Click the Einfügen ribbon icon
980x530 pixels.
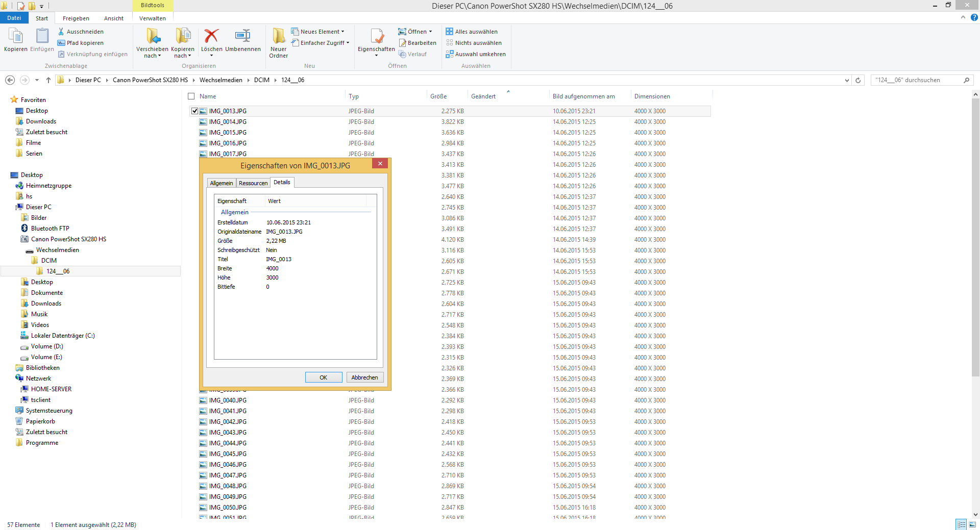coord(42,36)
